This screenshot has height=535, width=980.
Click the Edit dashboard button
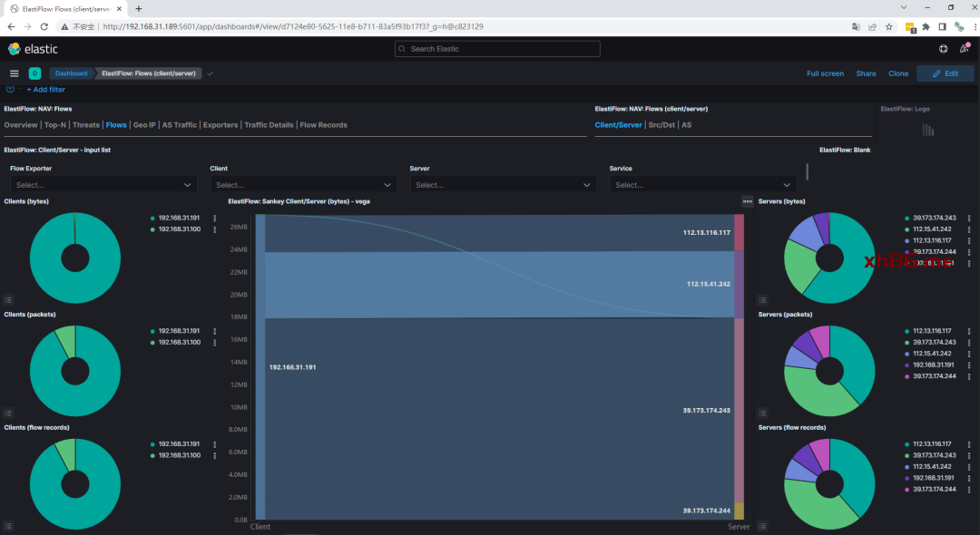click(x=945, y=73)
